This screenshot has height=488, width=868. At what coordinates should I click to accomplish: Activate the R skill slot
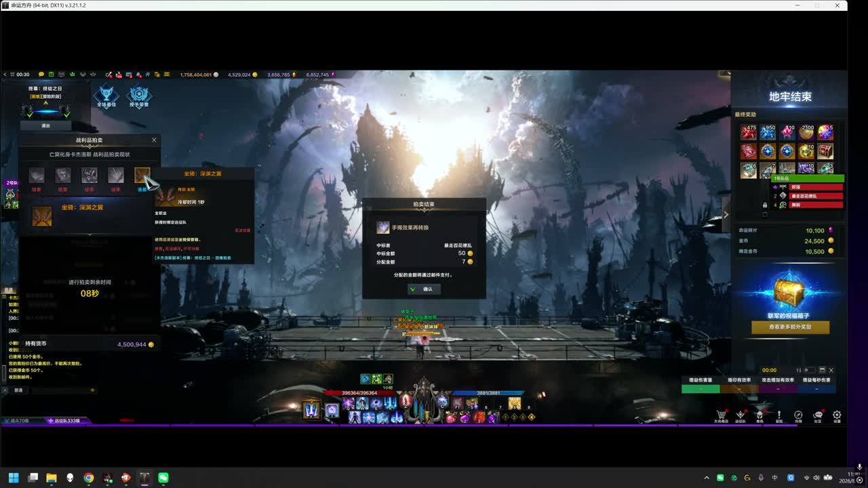(391, 404)
